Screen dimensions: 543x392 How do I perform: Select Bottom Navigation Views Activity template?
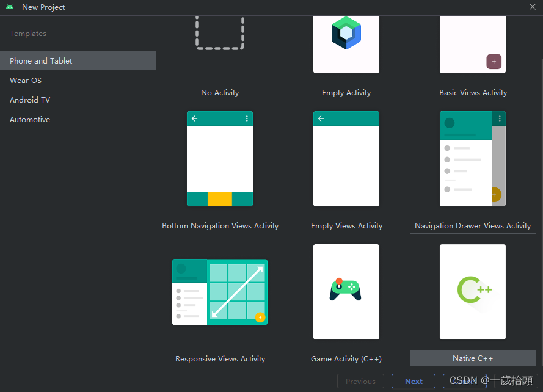click(220, 159)
